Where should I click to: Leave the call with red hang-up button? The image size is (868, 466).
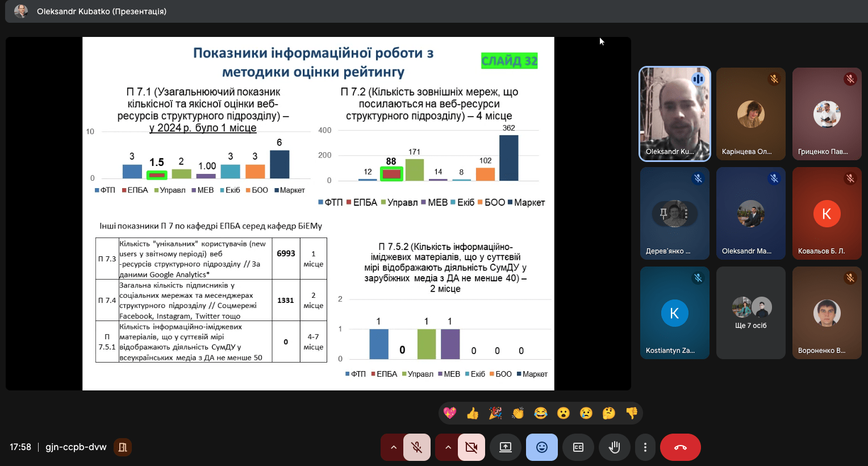click(680, 447)
